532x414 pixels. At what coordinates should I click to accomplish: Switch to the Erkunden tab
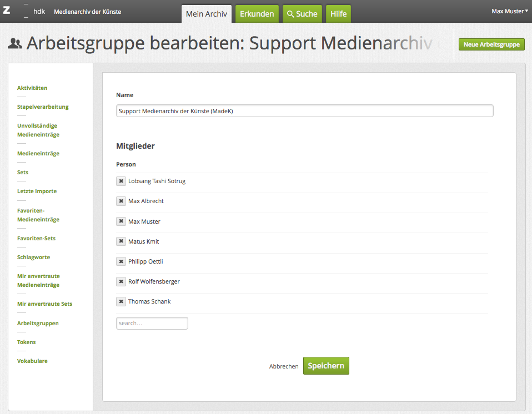click(257, 14)
